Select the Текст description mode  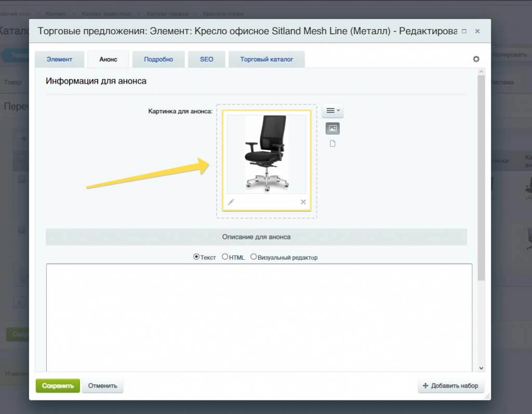pos(196,257)
